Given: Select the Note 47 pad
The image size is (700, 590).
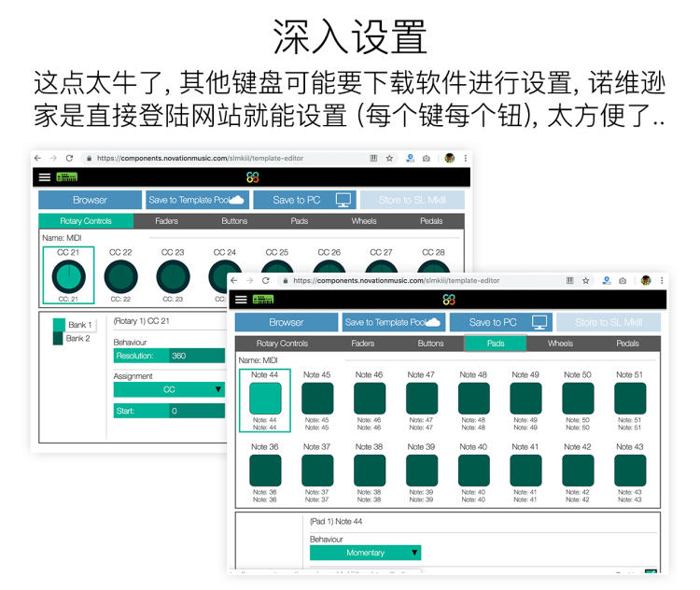Looking at the screenshot, I should click(422, 399).
